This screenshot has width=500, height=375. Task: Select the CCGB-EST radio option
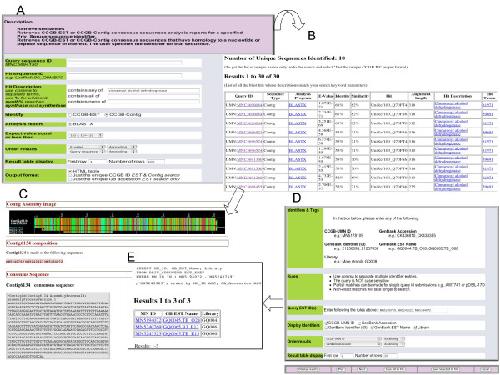pos(70,115)
